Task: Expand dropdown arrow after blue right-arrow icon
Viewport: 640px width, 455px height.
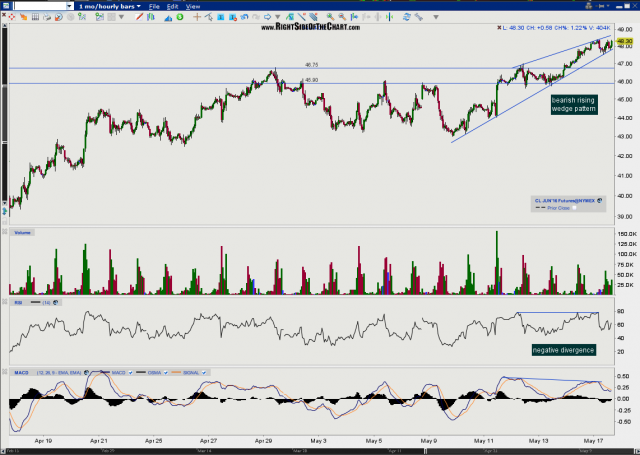Action: click(278, 17)
